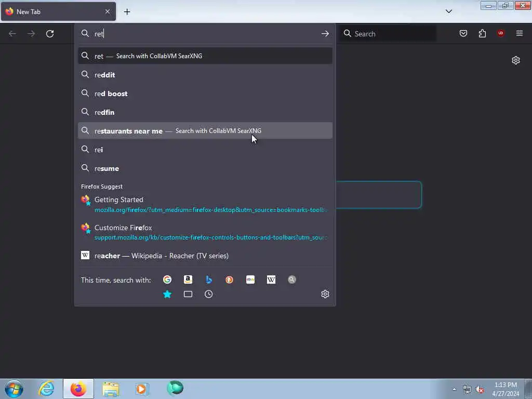Search this time with DuckDuckGo

point(229,280)
